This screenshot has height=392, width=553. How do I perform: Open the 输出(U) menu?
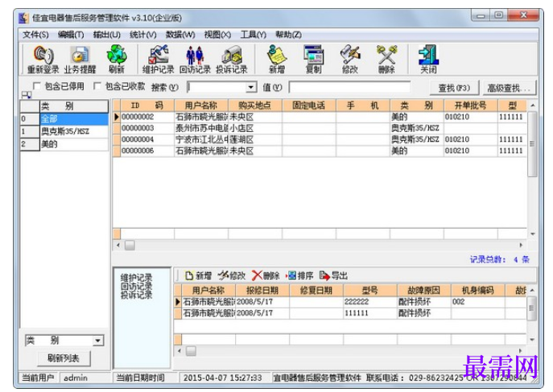106,35
